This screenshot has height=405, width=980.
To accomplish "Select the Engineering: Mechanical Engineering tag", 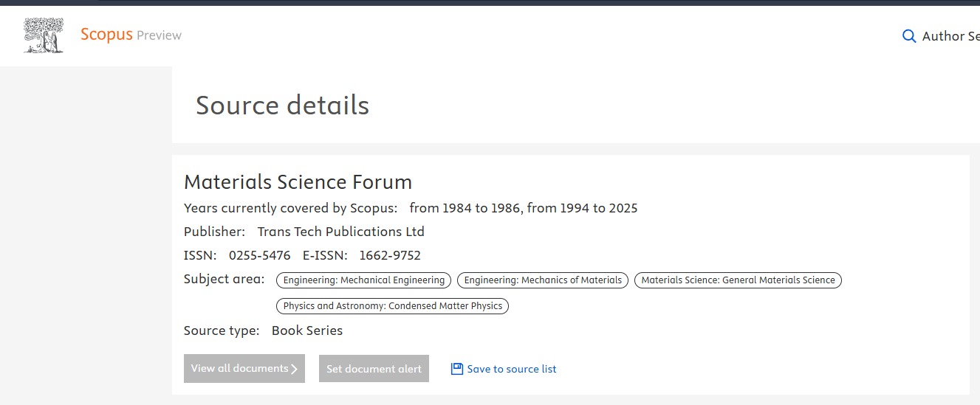I will click(x=363, y=280).
